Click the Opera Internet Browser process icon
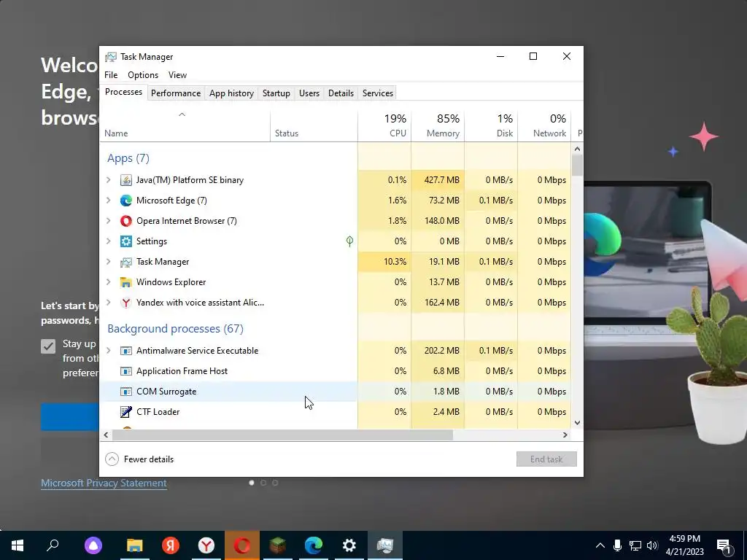This screenshot has height=560, width=747. (x=125, y=221)
